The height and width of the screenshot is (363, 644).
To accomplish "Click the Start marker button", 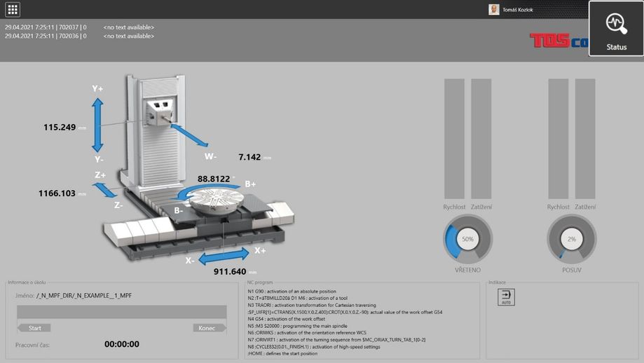I will pos(34,328).
